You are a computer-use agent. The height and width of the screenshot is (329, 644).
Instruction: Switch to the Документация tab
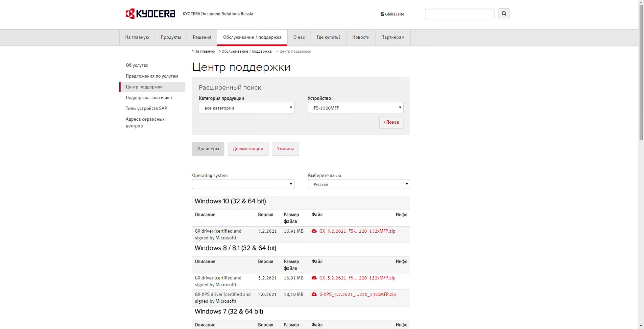tap(248, 149)
